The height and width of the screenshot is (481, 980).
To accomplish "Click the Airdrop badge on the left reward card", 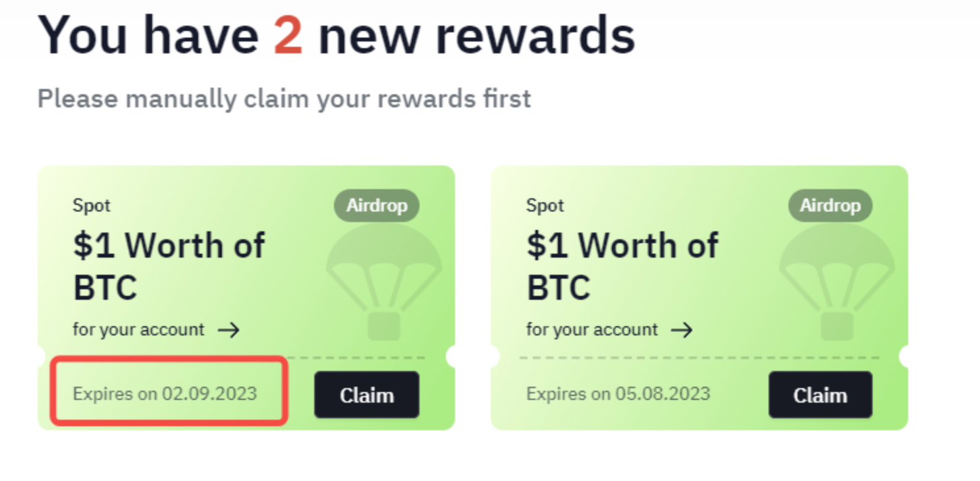I will coord(376,205).
